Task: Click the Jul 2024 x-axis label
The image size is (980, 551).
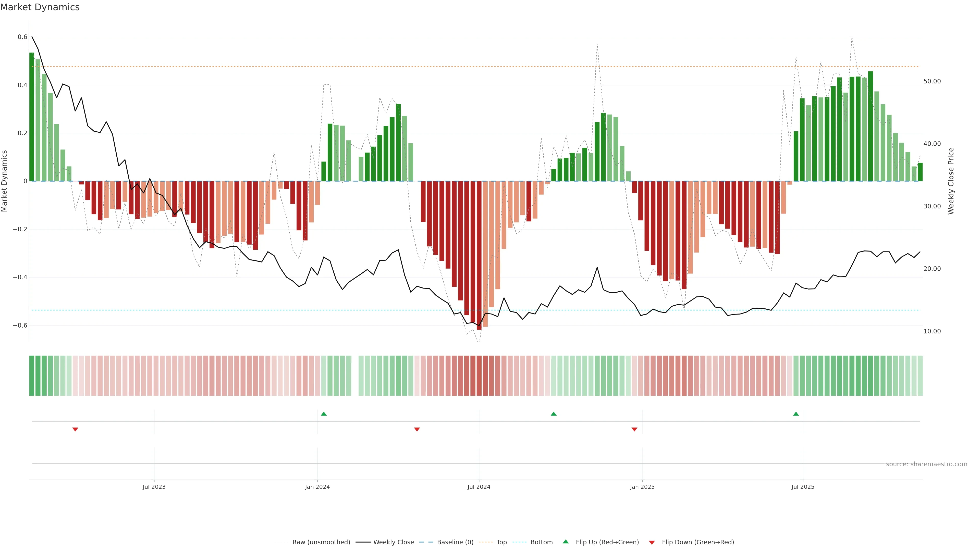Action: [479, 487]
